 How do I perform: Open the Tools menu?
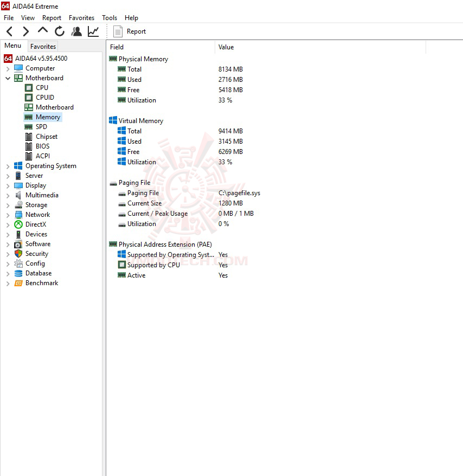(110, 18)
